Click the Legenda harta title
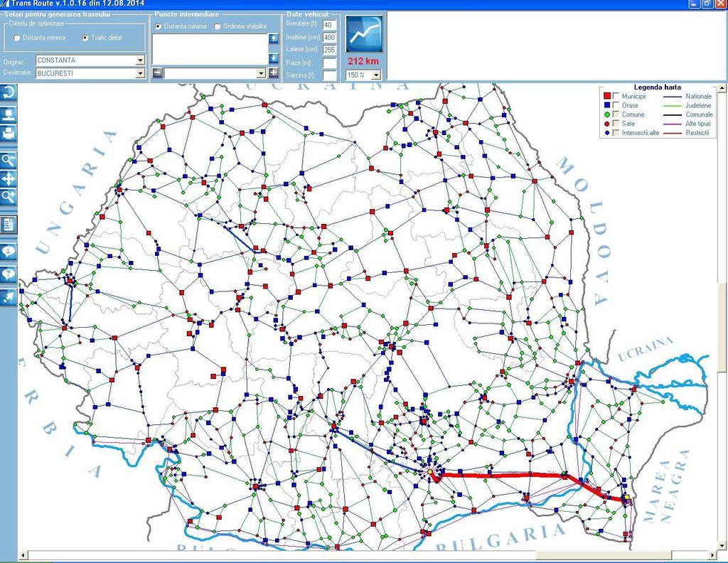The image size is (728, 563). [658, 87]
